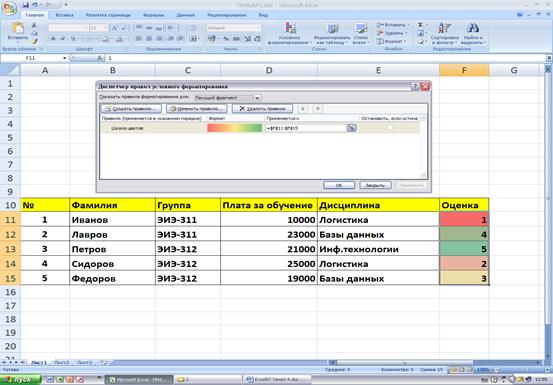Click the fx insert function icon
The width and height of the screenshot is (553, 385).
pyautogui.click(x=100, y=58)
